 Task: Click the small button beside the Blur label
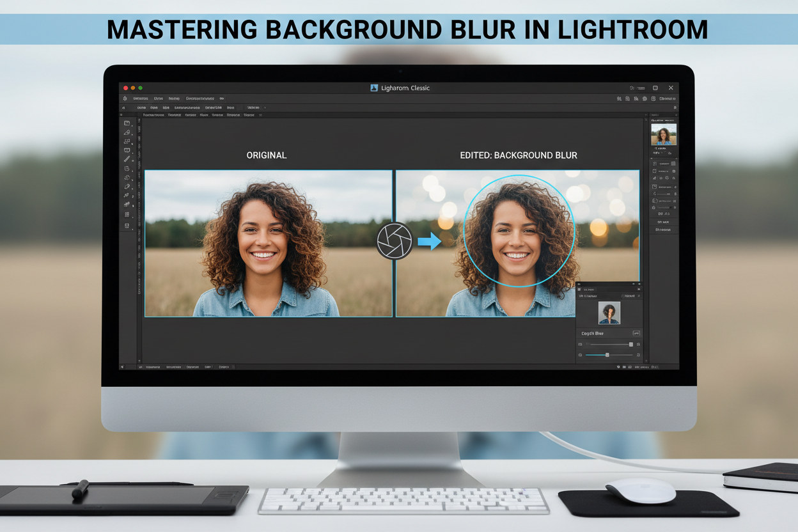[x=636, y=333]
